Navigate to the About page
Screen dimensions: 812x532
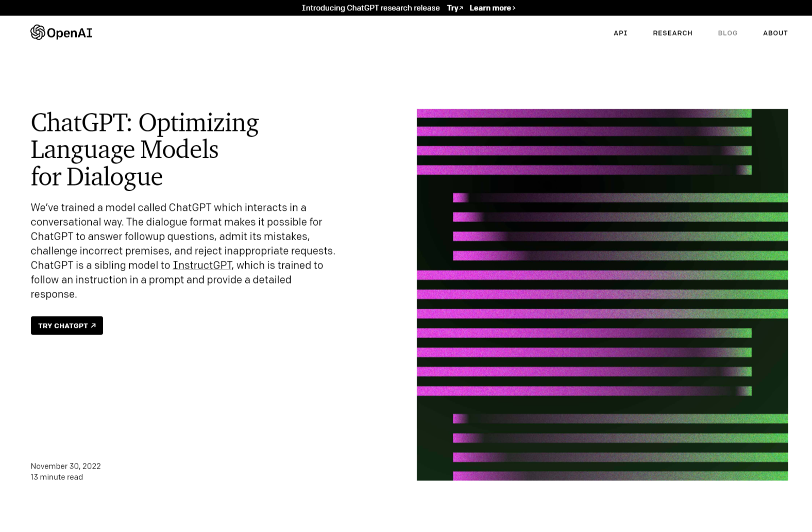point(775,33)
